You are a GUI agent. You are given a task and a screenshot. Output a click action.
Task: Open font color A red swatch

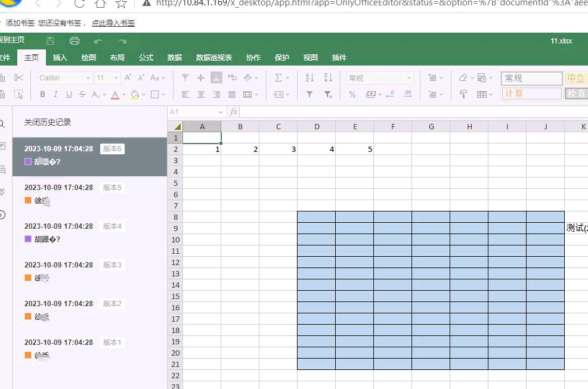[115, 95]
